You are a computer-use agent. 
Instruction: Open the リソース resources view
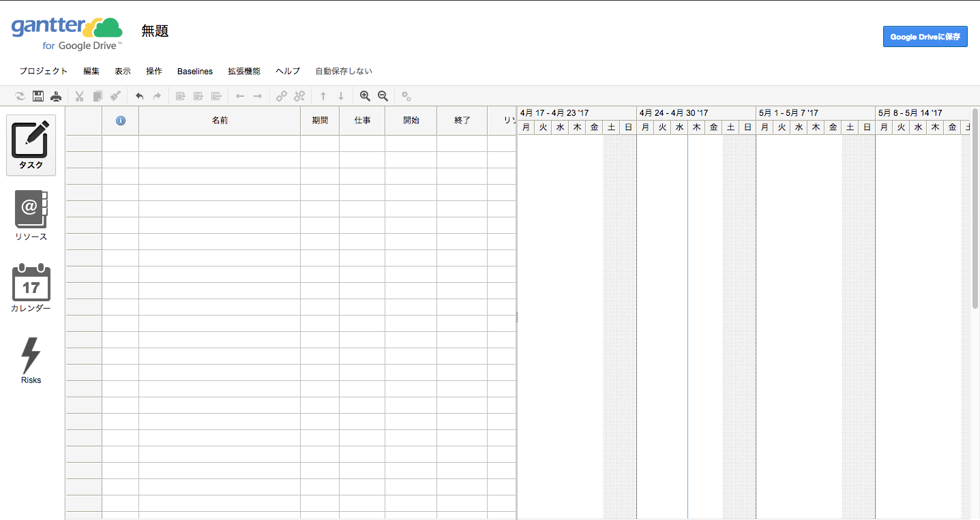(31, 216)
